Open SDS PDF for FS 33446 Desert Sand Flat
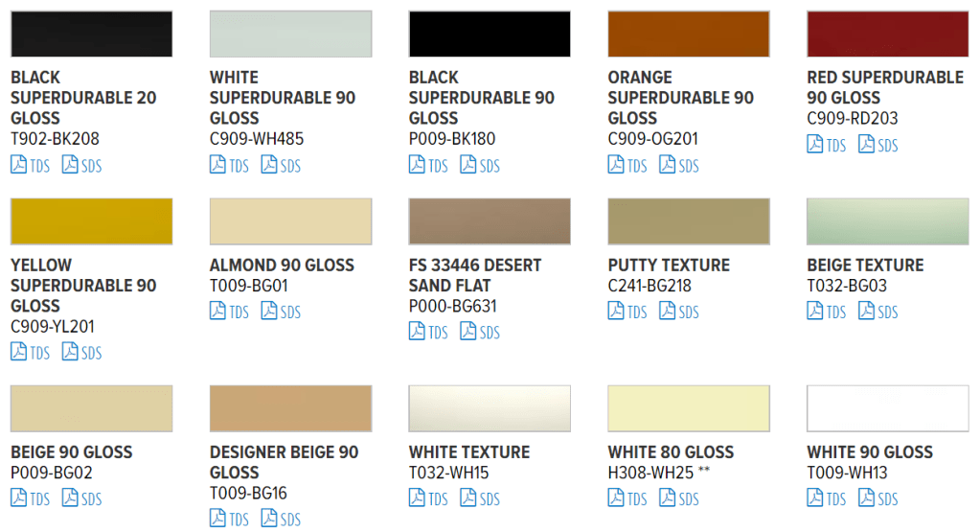Image resolution: width=980 pixels, height=532 pixels. [480, 333]
